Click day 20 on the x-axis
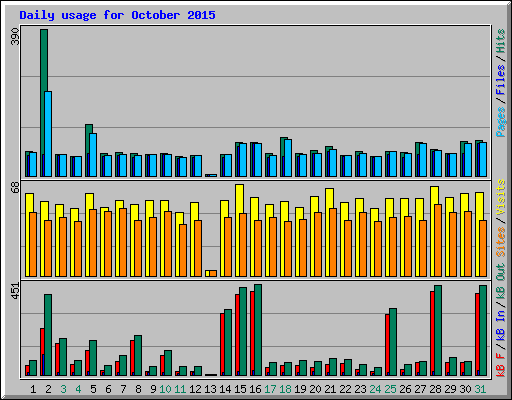The height and width of the screenshot is (400, 512). click(x=315, y=389)
